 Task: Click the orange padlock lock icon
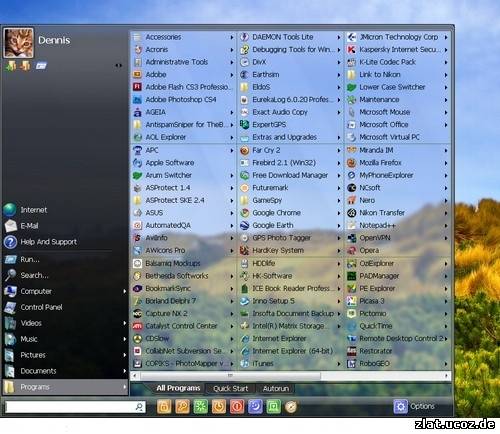tap(164, 406)
